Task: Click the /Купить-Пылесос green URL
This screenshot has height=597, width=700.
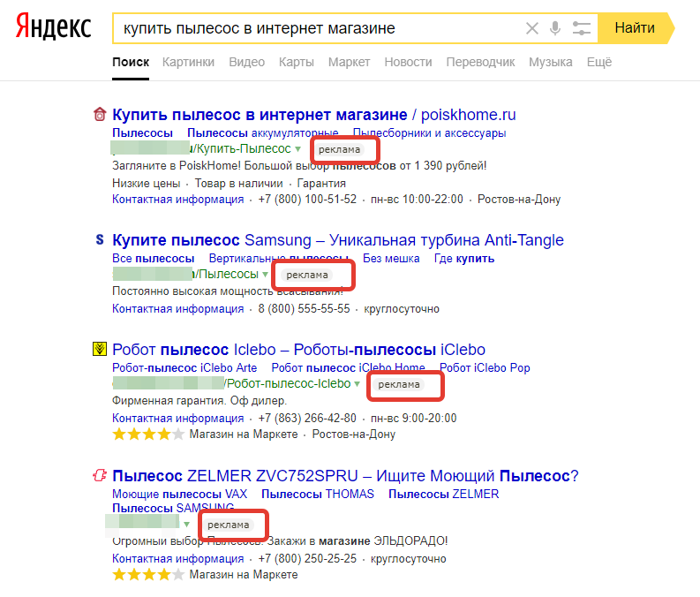Action: (x=242, y=148)
